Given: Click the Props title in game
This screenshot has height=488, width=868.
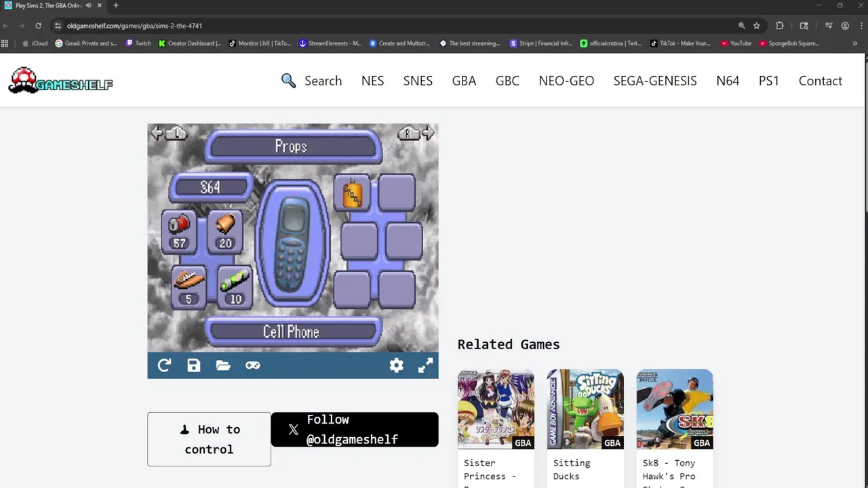Looking at the screenshot, I should 292,146.
